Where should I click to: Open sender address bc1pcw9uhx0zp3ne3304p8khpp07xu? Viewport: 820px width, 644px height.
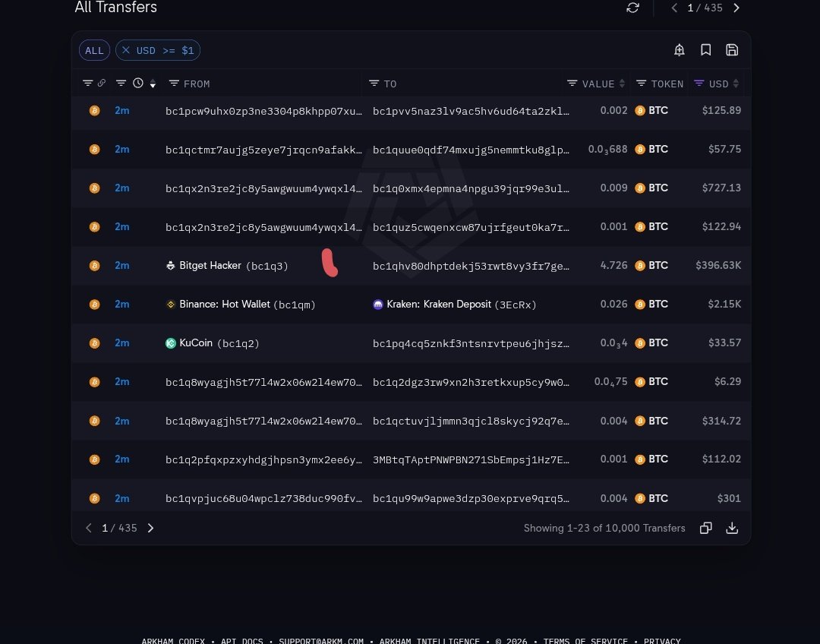(x=263, y=111)
